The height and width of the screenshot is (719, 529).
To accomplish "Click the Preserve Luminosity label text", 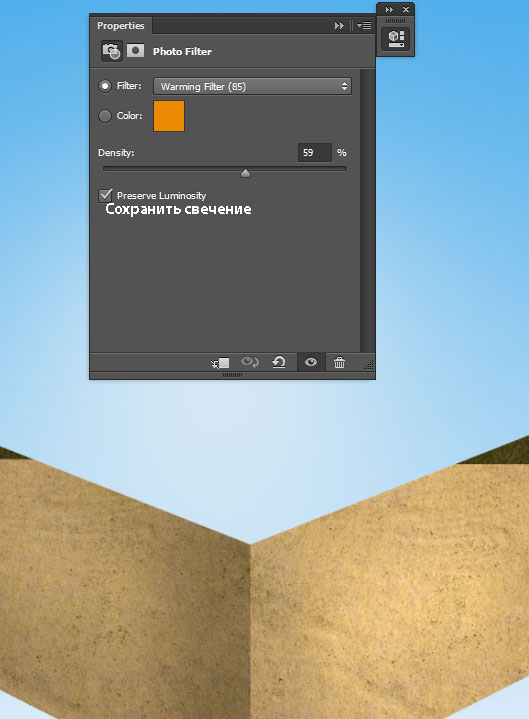I will point(161,195).
